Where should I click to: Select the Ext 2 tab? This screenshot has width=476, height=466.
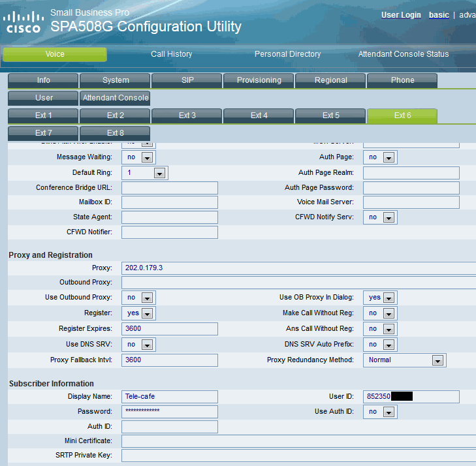tap(115, 116)
